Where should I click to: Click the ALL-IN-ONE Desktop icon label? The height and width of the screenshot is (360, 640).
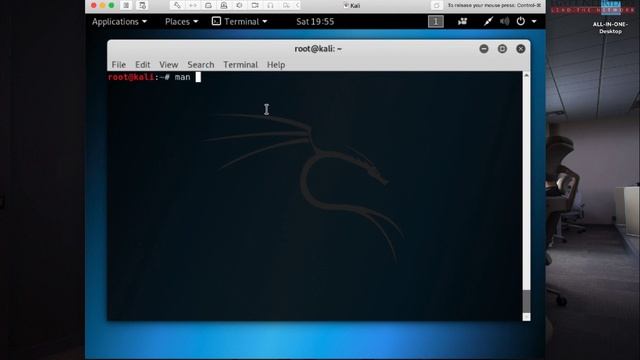pos(610,28)
